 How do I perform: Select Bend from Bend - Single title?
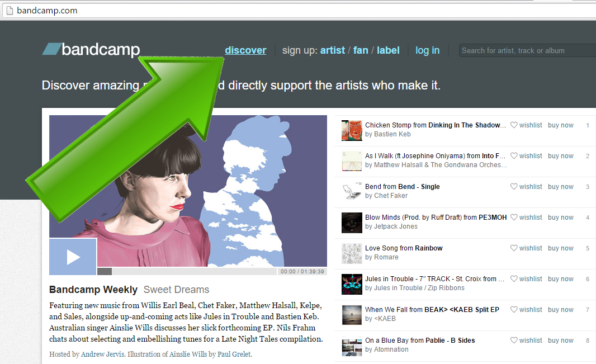402,187
